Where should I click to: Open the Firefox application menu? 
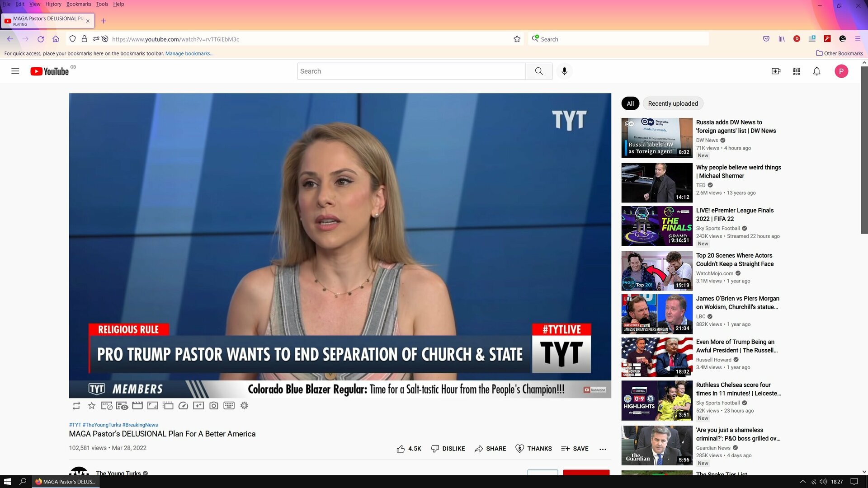858,39
